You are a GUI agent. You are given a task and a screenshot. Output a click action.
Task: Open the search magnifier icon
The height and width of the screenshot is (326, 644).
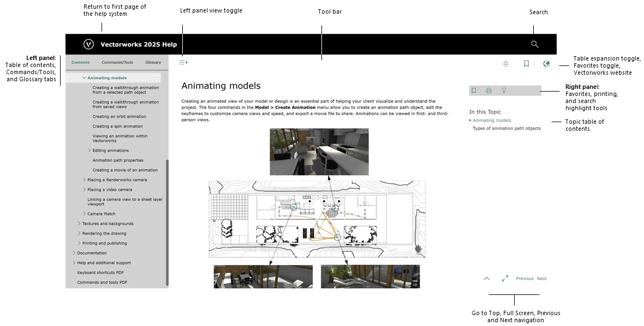coord(534,44)
